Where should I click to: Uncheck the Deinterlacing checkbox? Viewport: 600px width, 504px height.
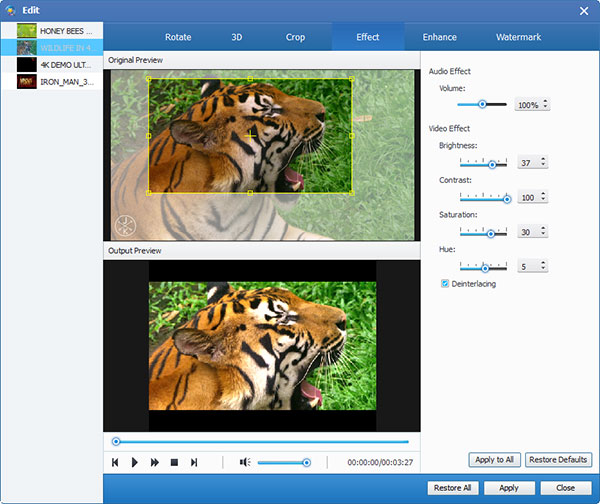pos(445,284)
